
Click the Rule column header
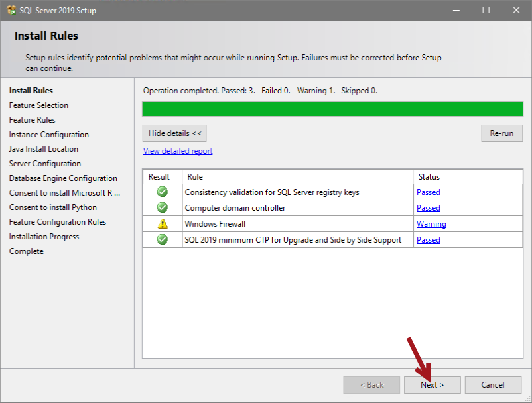coord(298,177)
